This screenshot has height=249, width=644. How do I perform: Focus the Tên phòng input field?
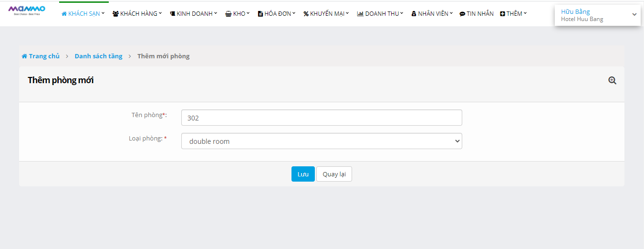coord(322,118)
